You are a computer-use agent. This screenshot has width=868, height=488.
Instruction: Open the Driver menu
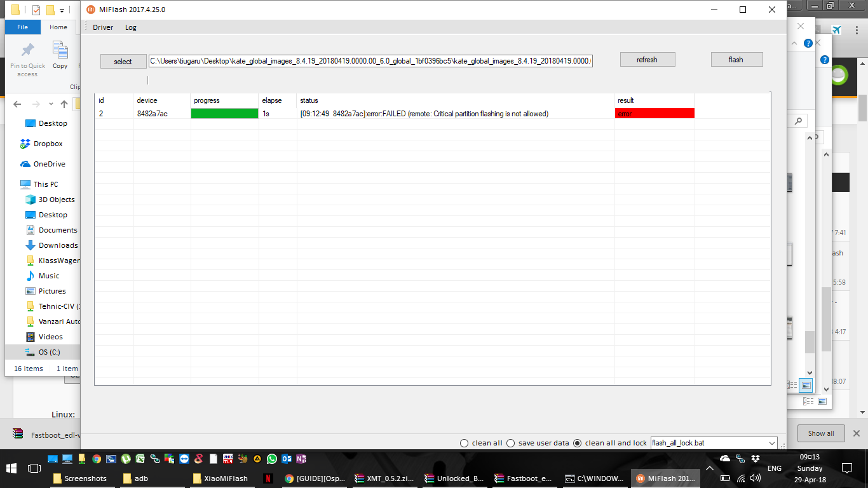[x=103, y=27]
